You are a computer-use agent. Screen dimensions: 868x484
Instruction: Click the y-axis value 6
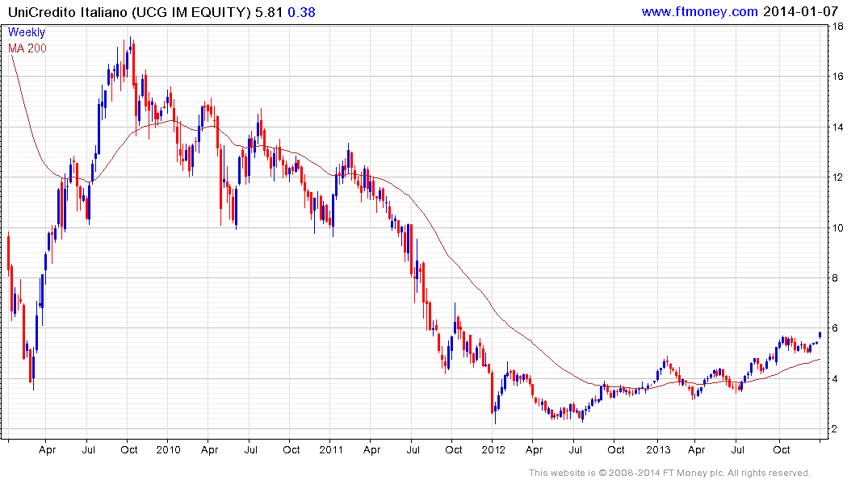point(836,328)
